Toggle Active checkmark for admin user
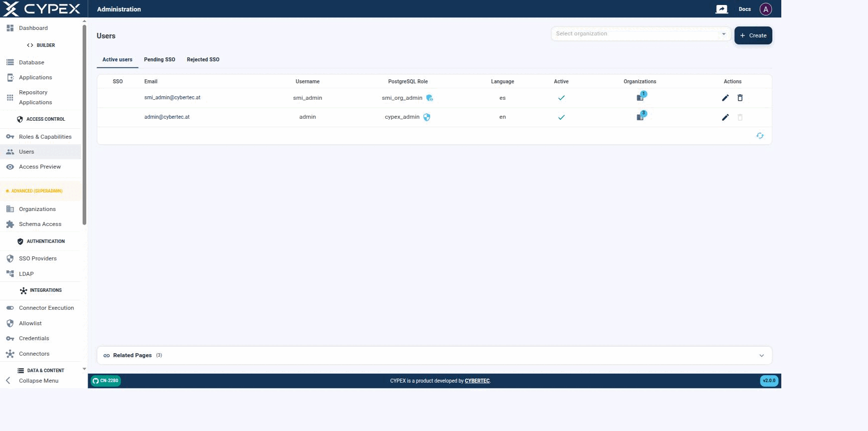 pyautogui.click(x=562, y=117)
